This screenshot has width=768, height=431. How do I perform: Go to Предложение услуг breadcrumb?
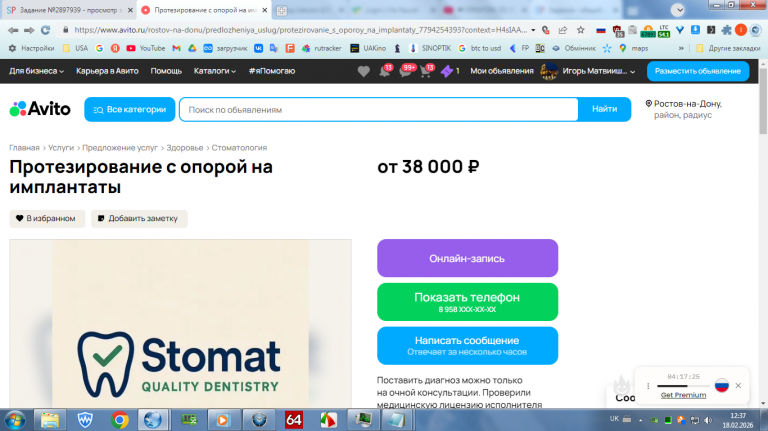(120, 147)
